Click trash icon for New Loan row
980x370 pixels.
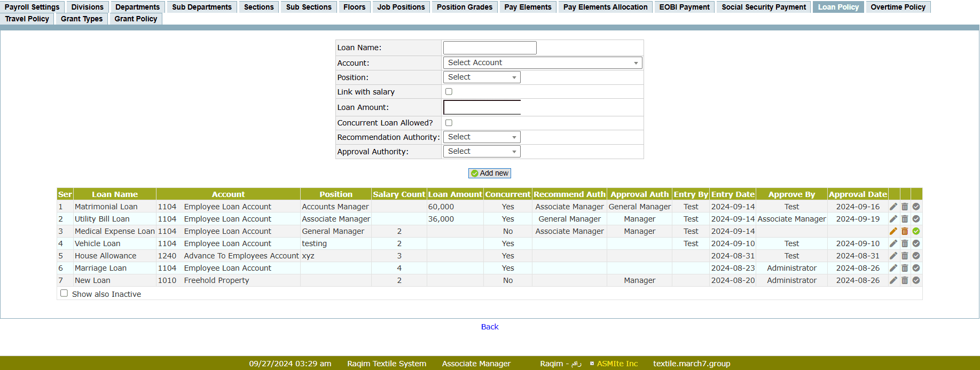[905, 280]
